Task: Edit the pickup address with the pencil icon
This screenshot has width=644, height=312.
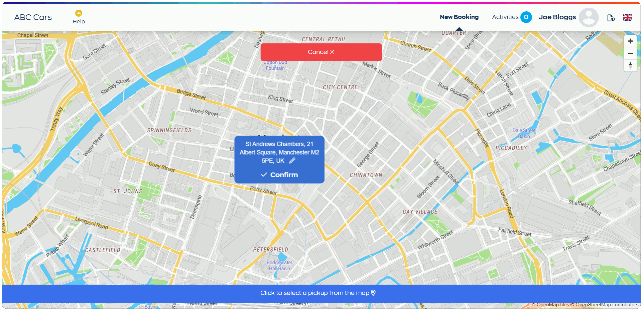Action: pyautogui.click(x=292, y=161)
